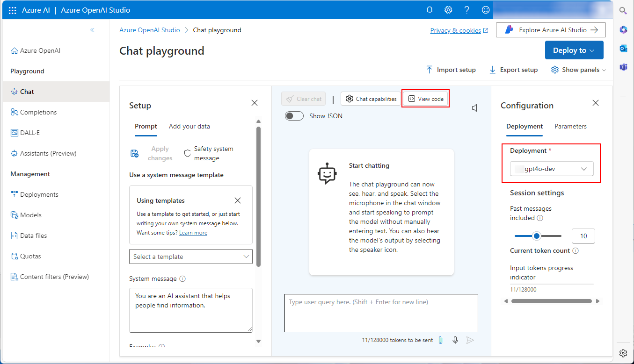Click Export setup

click(513, 70)
